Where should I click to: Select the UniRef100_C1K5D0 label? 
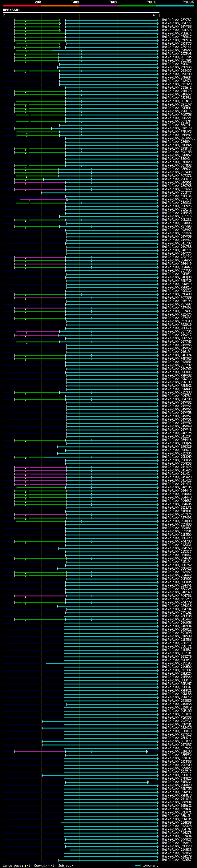[x=177, y=535]
